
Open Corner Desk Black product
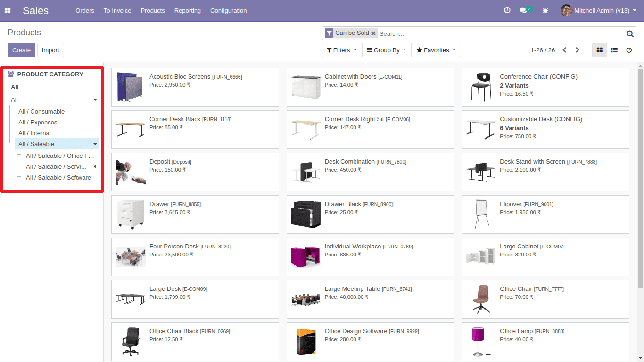[195, 130]
